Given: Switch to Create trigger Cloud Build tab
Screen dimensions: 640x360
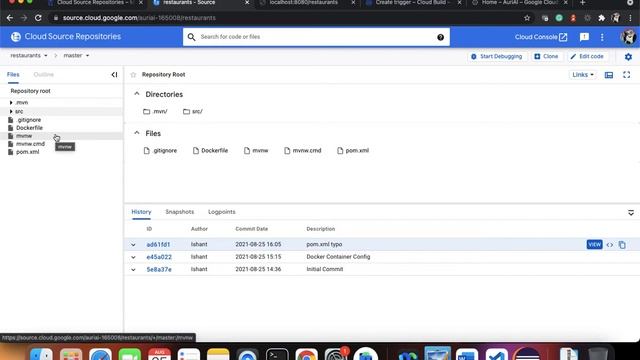Looking at the screenshot, I should [412, 3].
